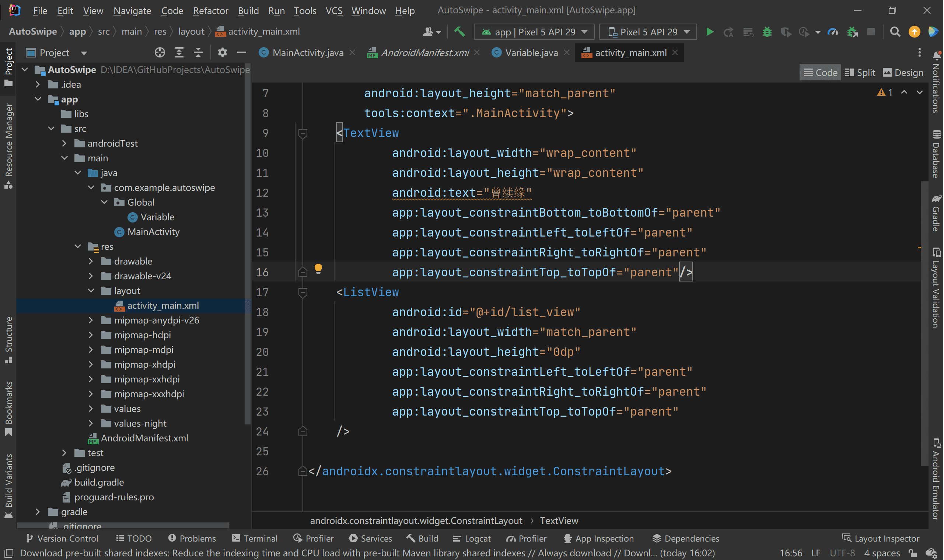Image resolution: width=944 pixels, height=560 pixels.
Task: Open recent tabs three-dot menu
Action: coord(919,53)
